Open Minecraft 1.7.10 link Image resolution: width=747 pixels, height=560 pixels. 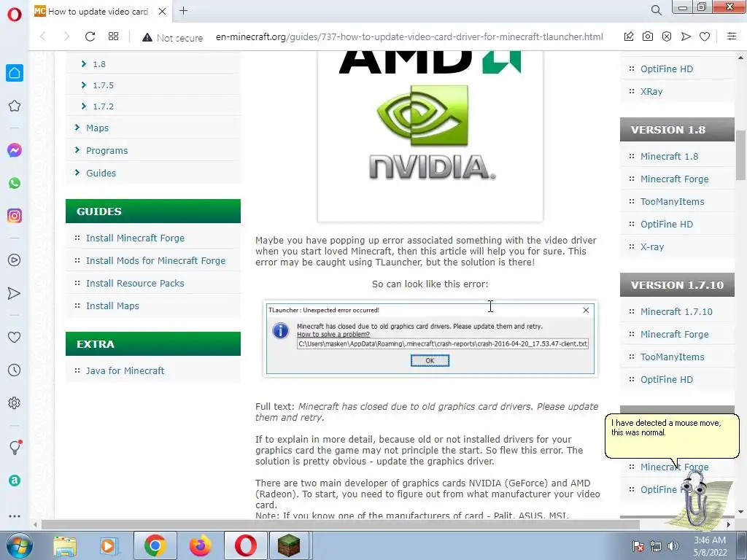coord(676,311)
